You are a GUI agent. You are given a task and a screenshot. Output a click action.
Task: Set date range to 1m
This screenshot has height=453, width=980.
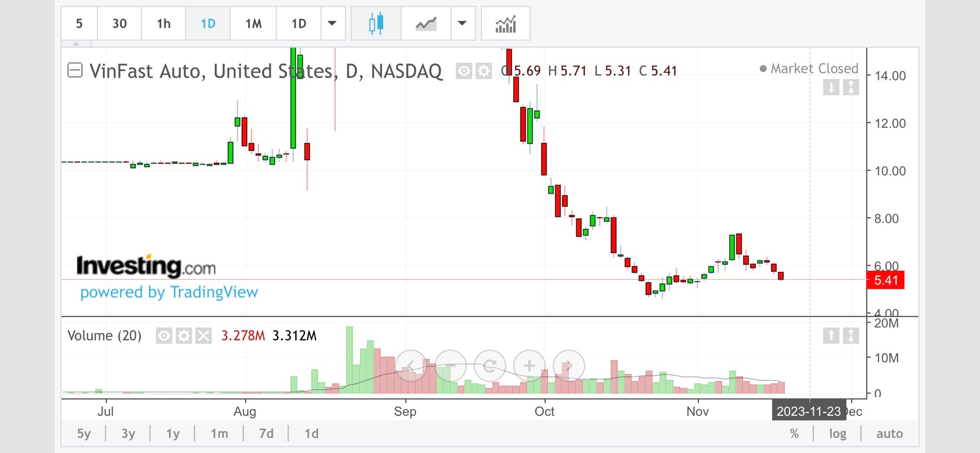220,434
